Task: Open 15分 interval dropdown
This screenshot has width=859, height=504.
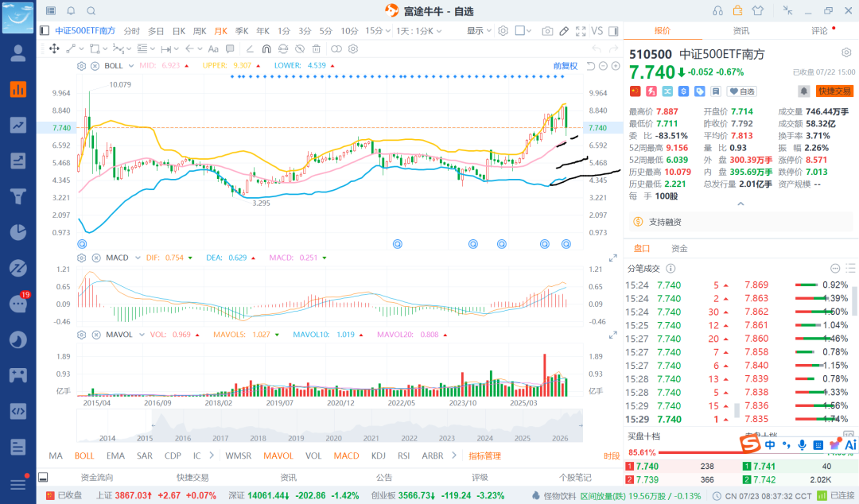Action: tap(378, 31)
